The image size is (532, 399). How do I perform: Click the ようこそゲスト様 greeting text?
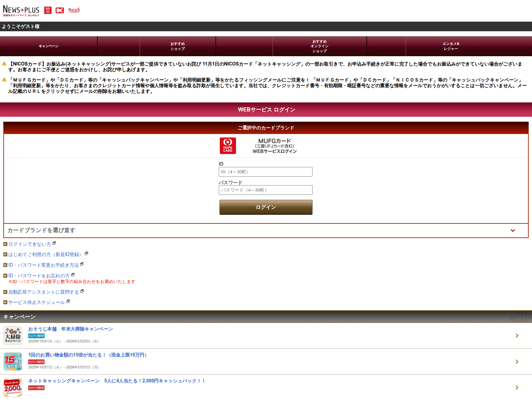[x=21, y=26]
